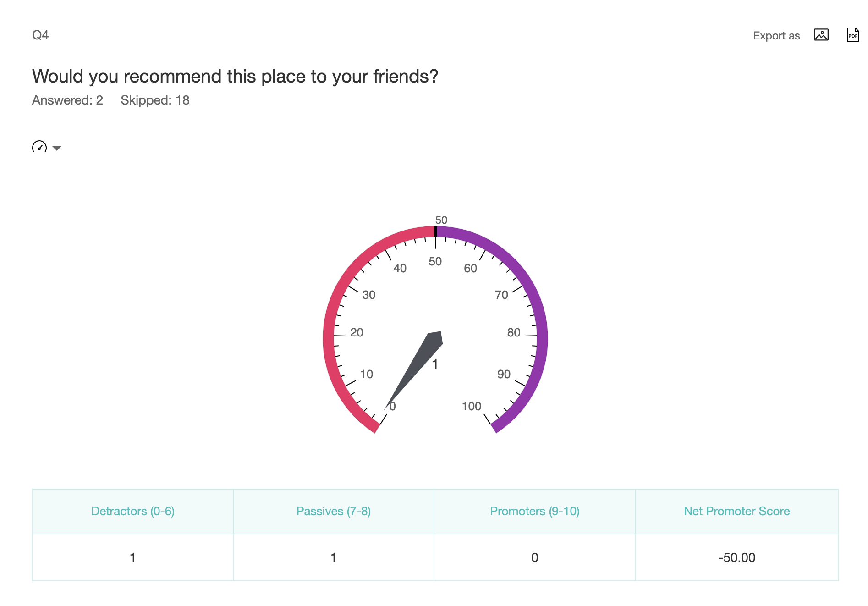This screenshot has height=606, width=868.
Task: Click the gauge chart type icon
Action: (x=39, y=147)
